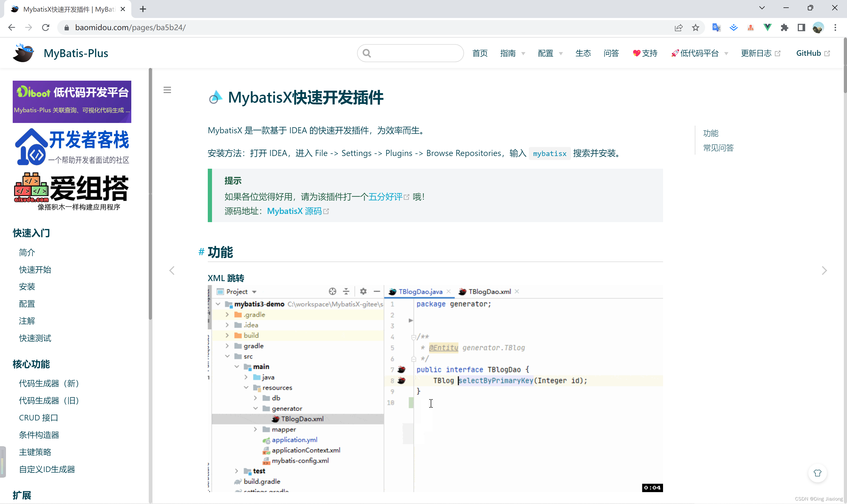Screen dimensions: 847x504
Task: Open the 问答 navbar item
Action: click(x=611, y=53)
